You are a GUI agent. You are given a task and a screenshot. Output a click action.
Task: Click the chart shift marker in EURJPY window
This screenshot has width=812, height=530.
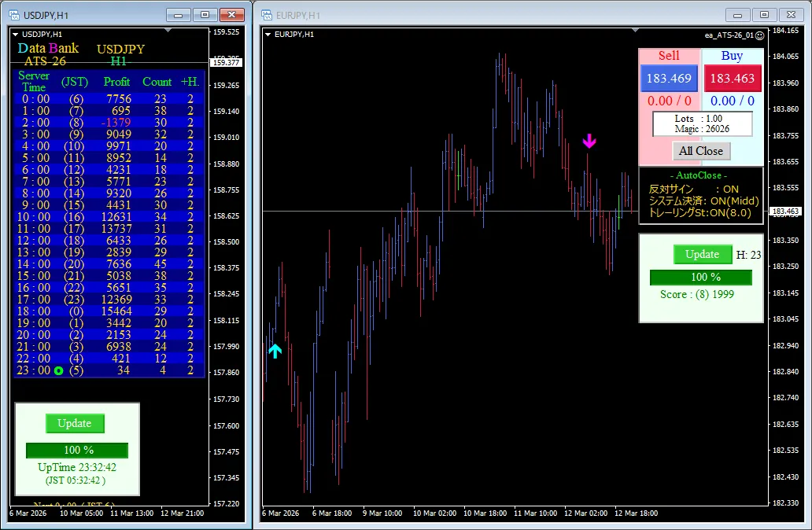(x=635, y=31)
